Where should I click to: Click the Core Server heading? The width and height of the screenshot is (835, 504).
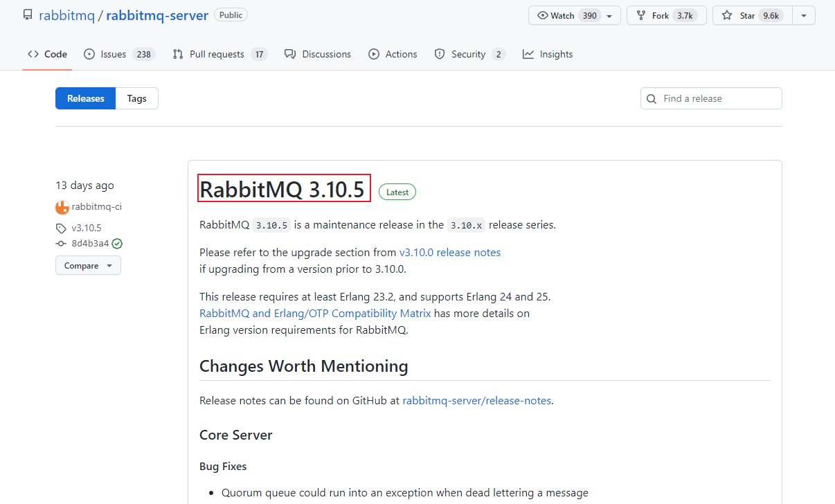[236, 435]
